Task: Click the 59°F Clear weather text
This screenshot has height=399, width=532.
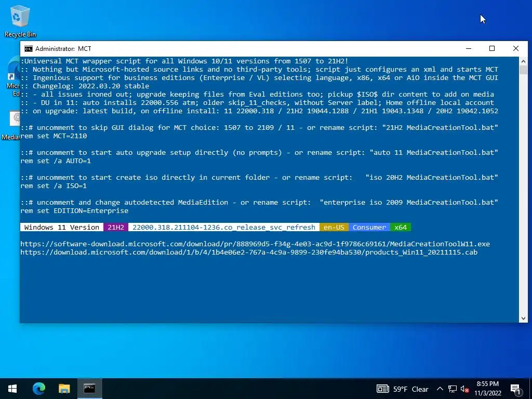Action: pyautogui.click(x=410, y=389)
